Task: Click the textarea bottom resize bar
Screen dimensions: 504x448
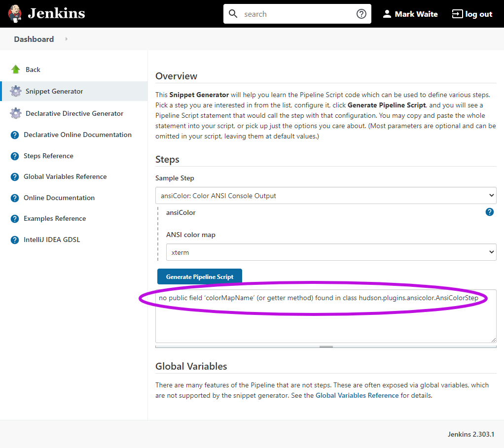Action: click(x=325, y=346)
